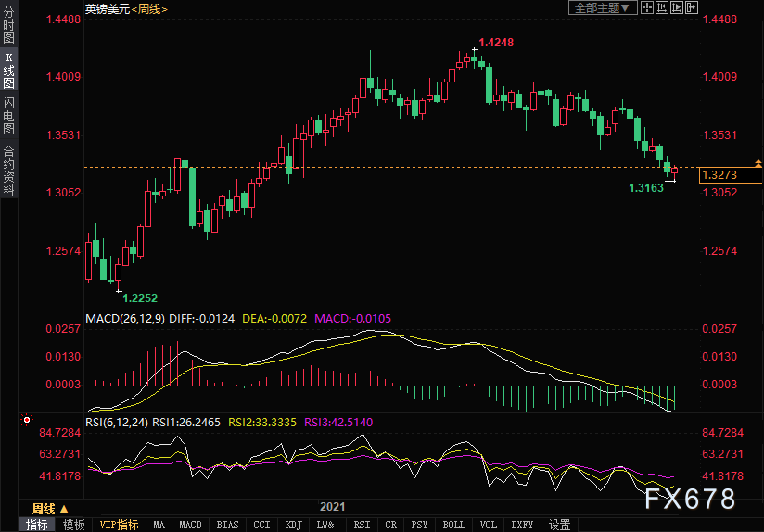Toggle the MACD indicator button
This screenshot has width=764, height=532.
tap(190, 525)
